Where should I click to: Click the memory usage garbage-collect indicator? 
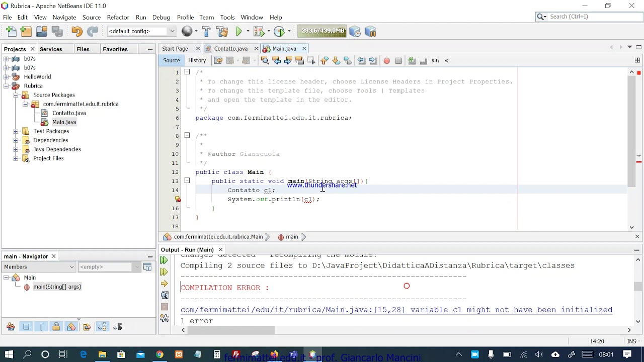click(x=323, y=31)
